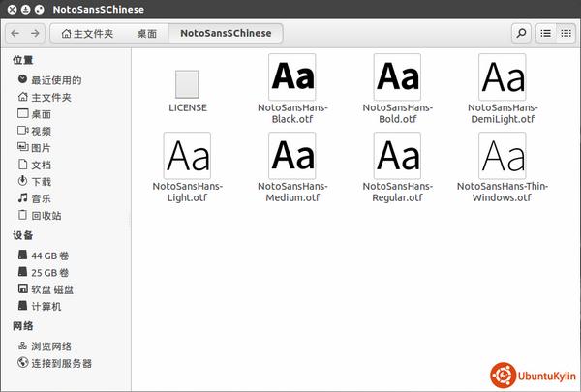
Task: Select NotoSansHans-Thin-Windows.otf font thumbnail
Action: [x=503, y=156]
